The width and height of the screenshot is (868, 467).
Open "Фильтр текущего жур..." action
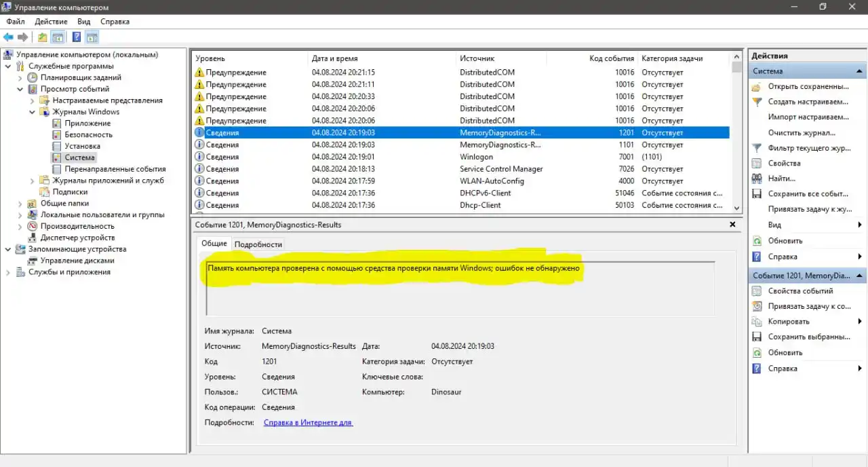pyautogui.click(x=809, y=148)
